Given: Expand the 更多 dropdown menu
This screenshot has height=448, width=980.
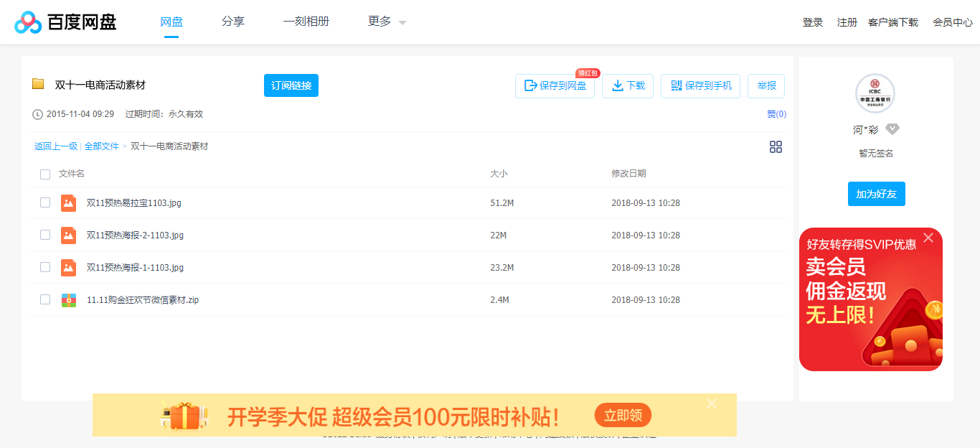Looking at the screenshot, I should click(386, 22).
